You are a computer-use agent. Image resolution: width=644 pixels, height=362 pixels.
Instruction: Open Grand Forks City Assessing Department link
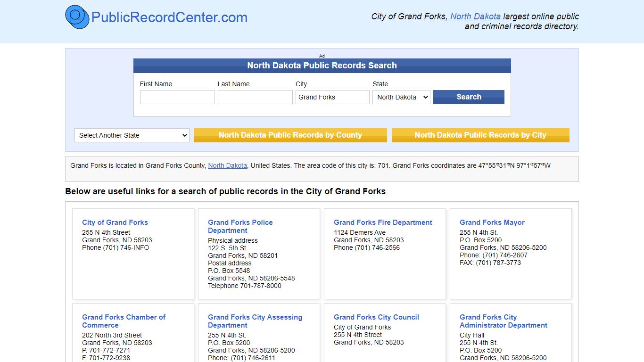point(255,321)
